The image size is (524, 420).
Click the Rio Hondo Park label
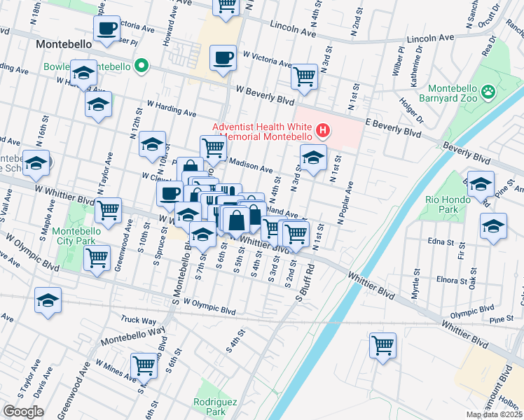click(448, 204)
